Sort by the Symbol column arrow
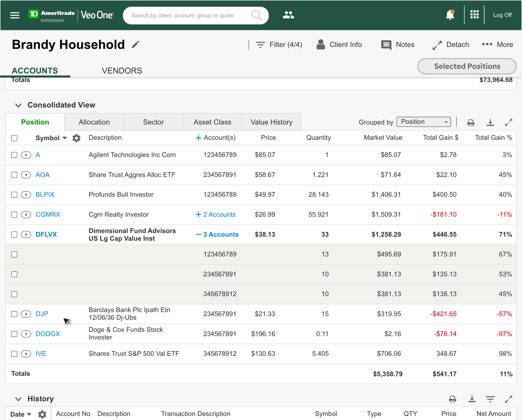Viewport: 522px width, 420px height. (x=65, y=138)
